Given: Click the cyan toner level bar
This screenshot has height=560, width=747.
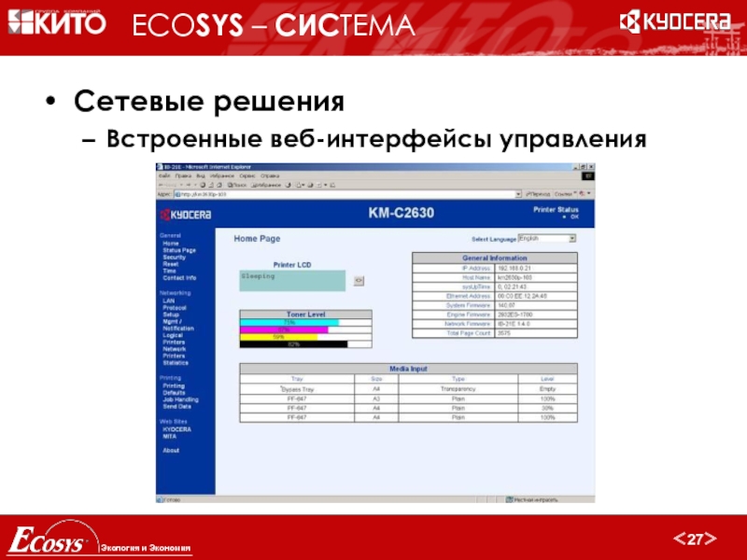Looking at the screenshot, I should (x=289, y=322).
